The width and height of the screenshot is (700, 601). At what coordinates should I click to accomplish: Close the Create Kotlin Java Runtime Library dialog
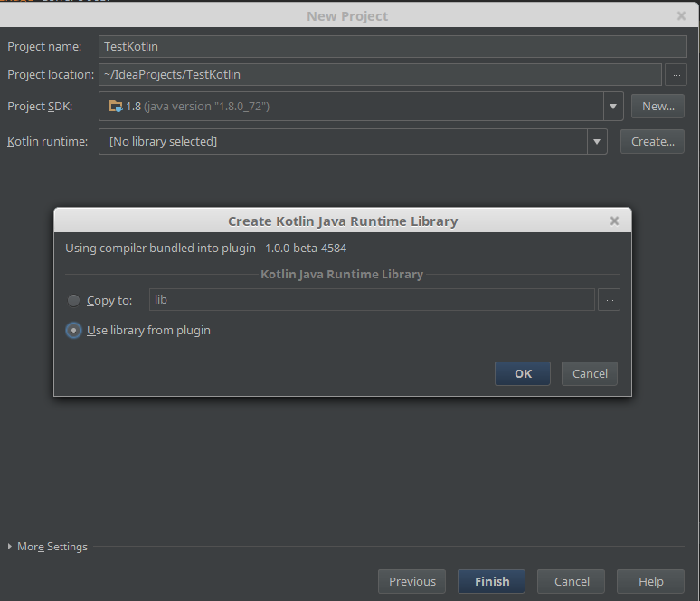(614, 221)
